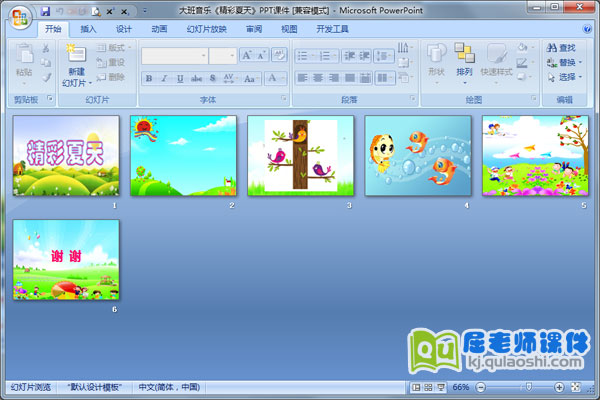Click the zoom slider handle

click(x=529, y=387)
